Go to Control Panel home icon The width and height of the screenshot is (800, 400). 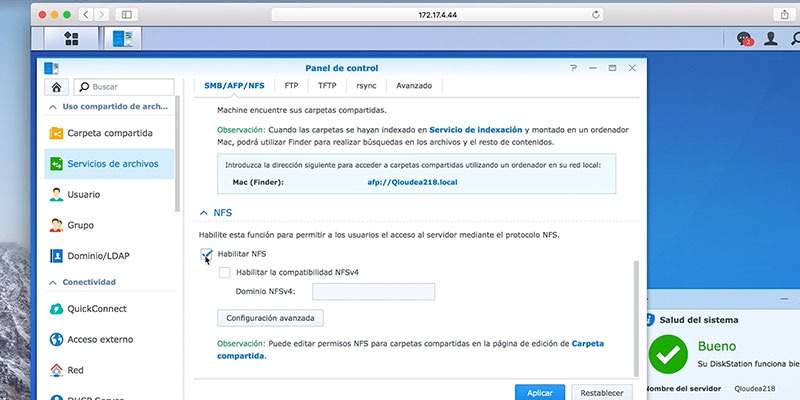[56, 87]
